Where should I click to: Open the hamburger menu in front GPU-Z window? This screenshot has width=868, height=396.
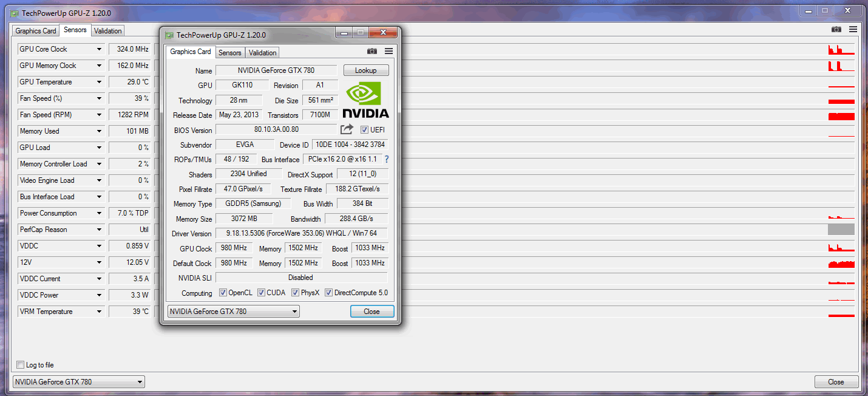388,52
